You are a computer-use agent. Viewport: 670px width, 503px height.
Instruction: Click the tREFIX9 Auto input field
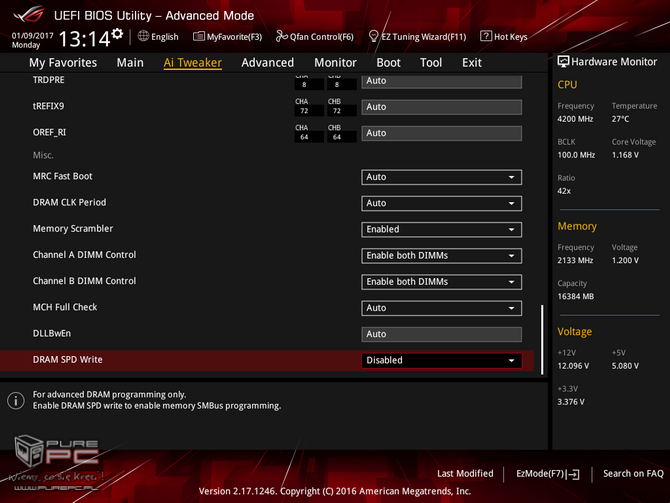coord(441,107)
